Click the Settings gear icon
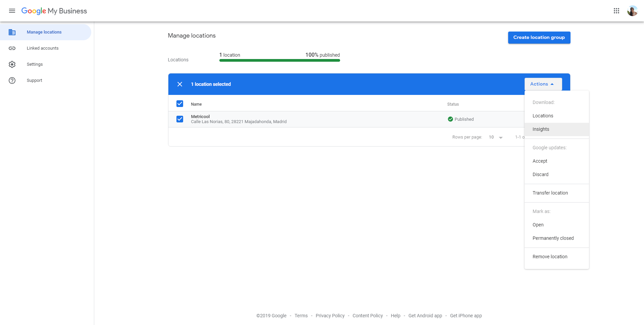Image resolution: width=644 pixels, height=325 pixels. coord(12,64)
